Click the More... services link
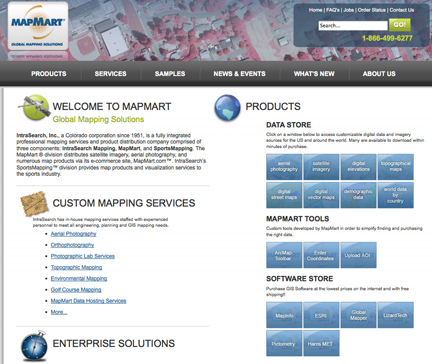 pos(59,312)
